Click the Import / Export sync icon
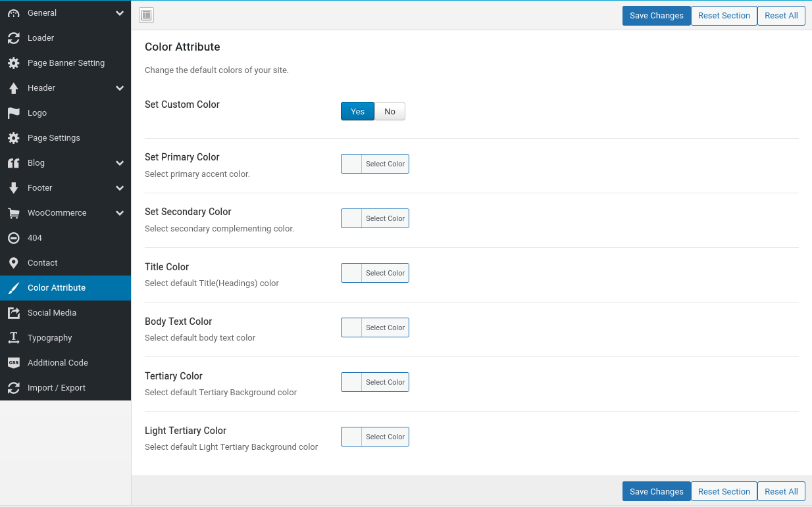 tap(14, 388)
